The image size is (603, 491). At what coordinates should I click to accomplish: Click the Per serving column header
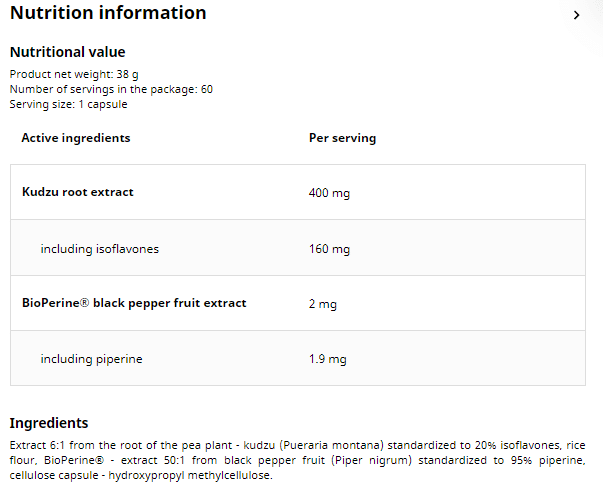coord(342,138)
